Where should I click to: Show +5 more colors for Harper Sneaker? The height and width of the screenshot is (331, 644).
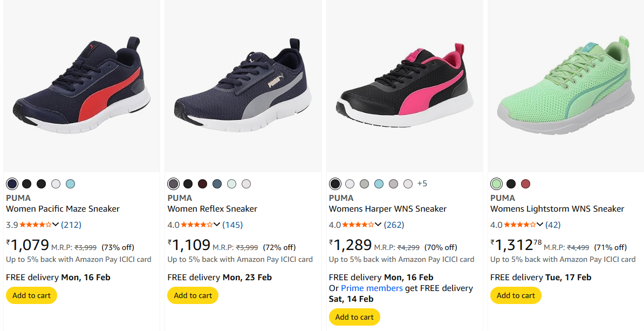[422, 184]
